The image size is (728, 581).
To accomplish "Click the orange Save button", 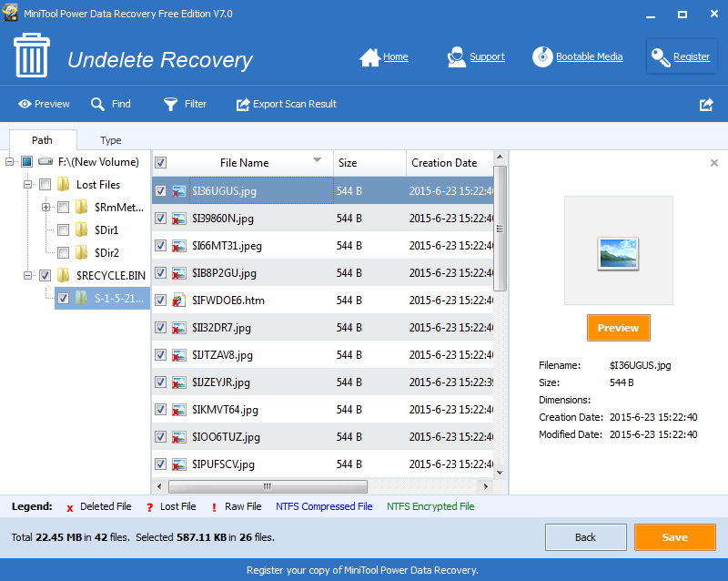I will (674, 537).
